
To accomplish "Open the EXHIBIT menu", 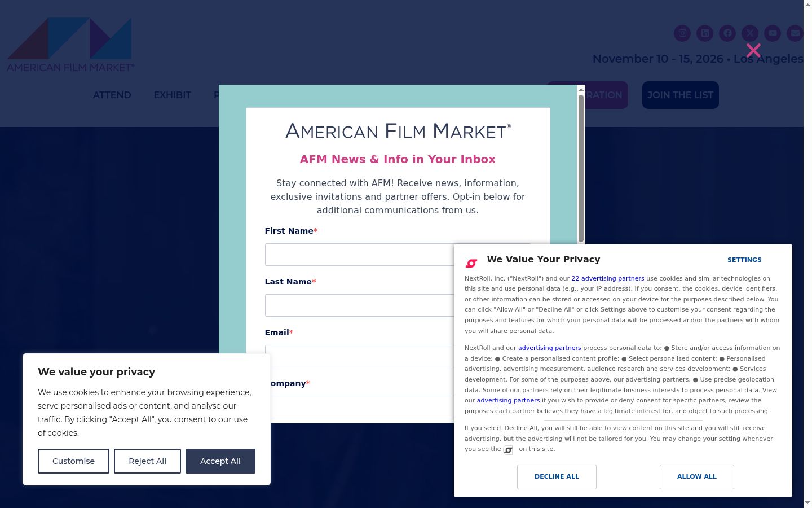I will click(x=173, y=95).
